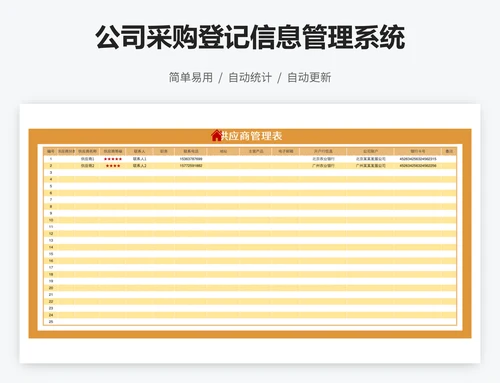
Task: Open the spreadsheet preview thumbnail
Action: (250, 233)
